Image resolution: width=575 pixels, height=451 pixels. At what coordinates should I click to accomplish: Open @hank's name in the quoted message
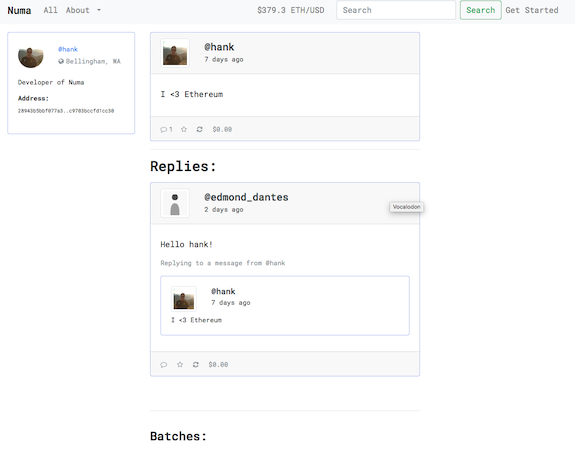[x=223, y=292]
